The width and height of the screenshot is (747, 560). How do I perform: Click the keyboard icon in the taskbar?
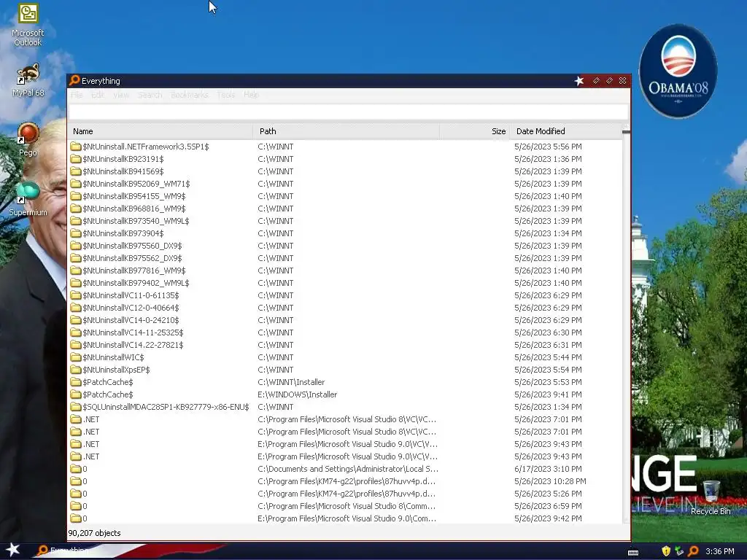point(633,553)
